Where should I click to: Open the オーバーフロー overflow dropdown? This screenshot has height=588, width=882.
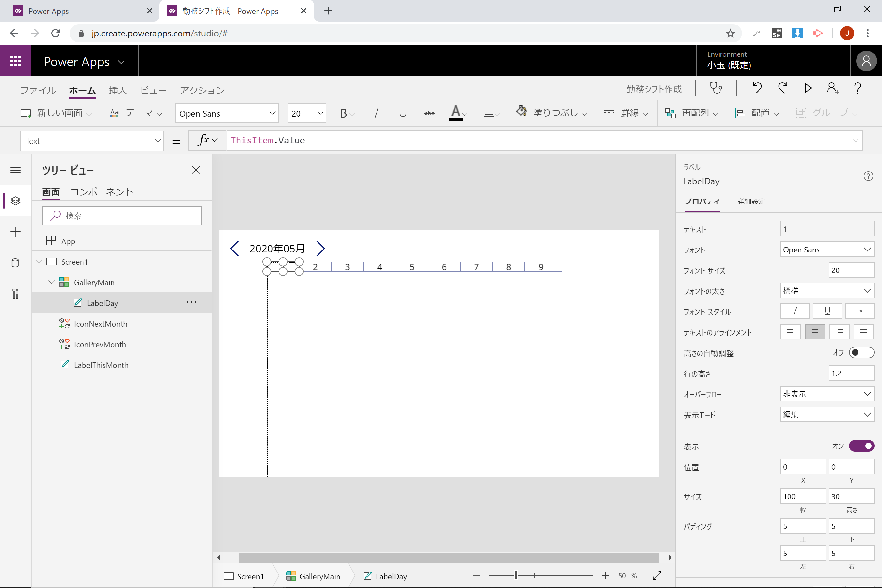click(x=827, y=394)
